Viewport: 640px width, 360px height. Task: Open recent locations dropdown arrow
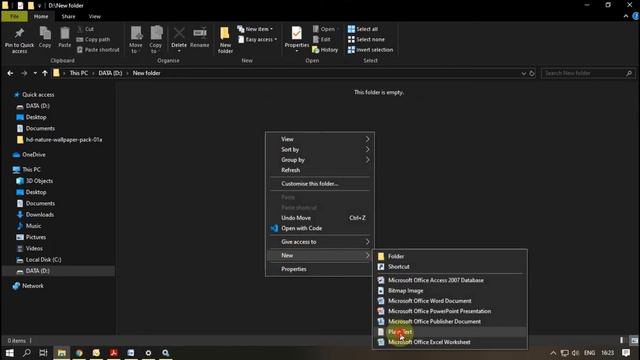pos(35,73)
